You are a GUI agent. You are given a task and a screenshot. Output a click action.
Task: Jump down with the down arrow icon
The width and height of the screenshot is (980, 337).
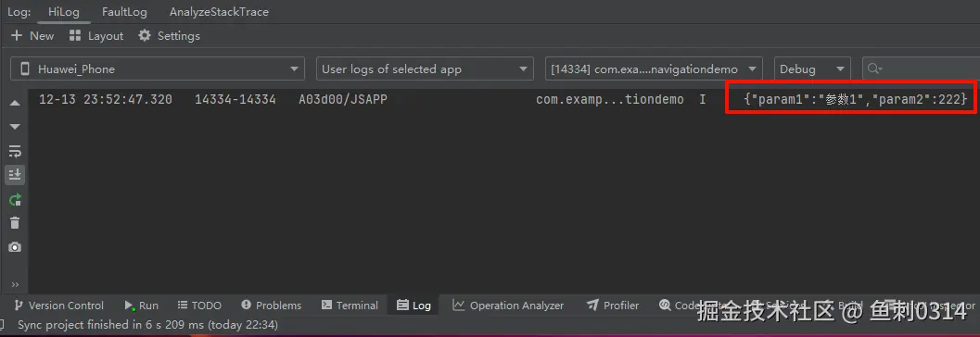[x=15, y=127]
